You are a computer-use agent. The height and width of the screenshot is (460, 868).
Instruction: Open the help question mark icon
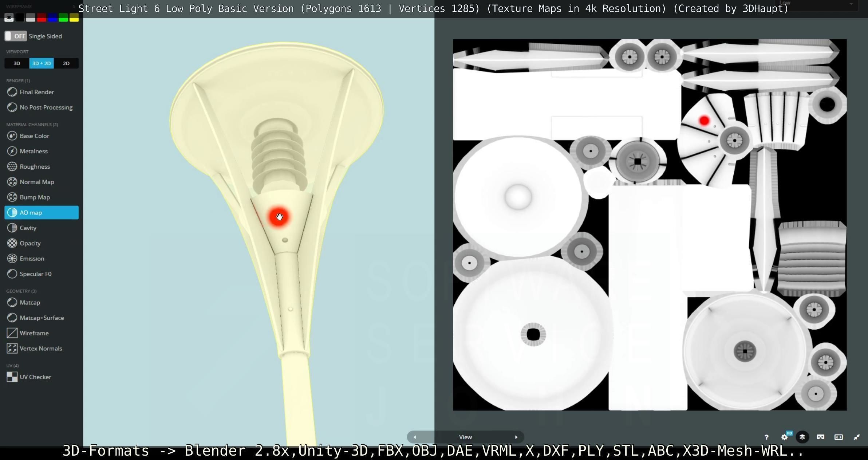point(766,437)
